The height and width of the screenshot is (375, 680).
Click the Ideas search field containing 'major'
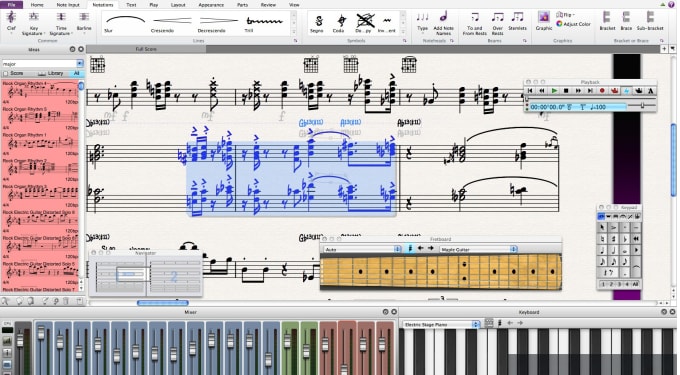[39, 63]
